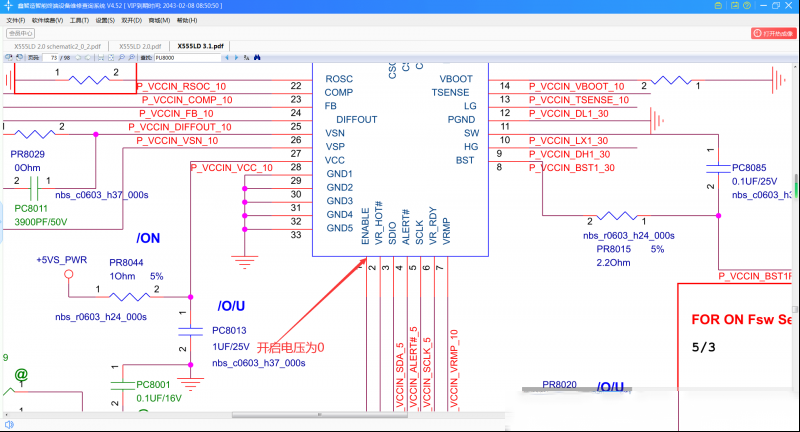Click the PC8011 capacitor label
The height and width of the screenshot is (432, 800).
(x=31, y=208)
